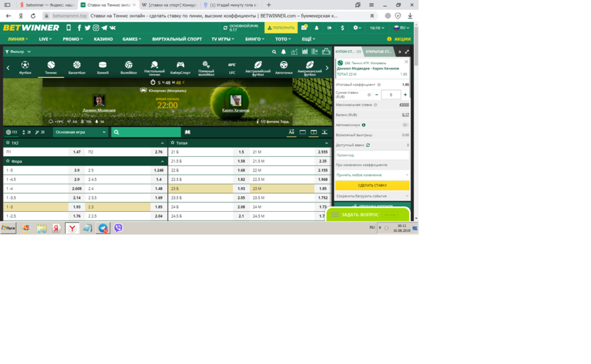Toggle the Автомаксимум switch

tap(405, 125)
